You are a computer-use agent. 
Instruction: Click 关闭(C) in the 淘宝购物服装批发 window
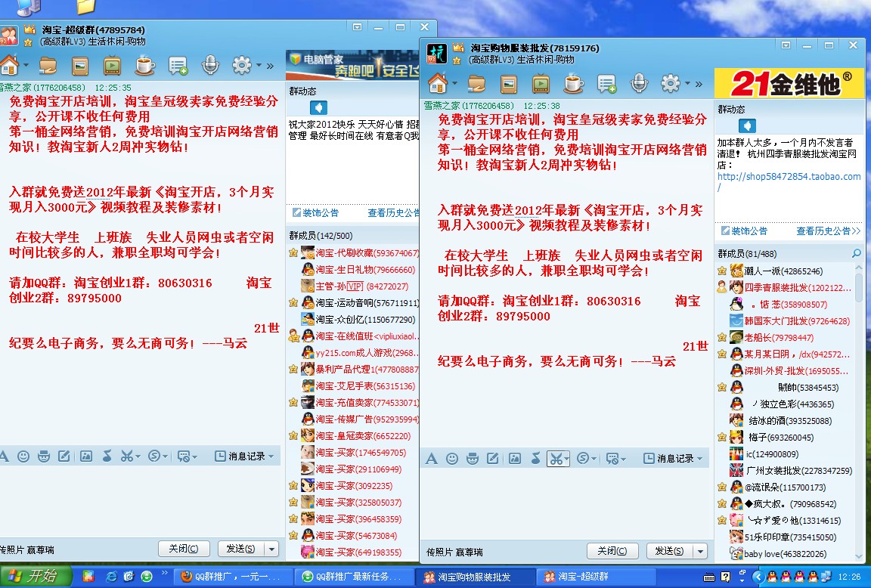(x=612, y=551)
